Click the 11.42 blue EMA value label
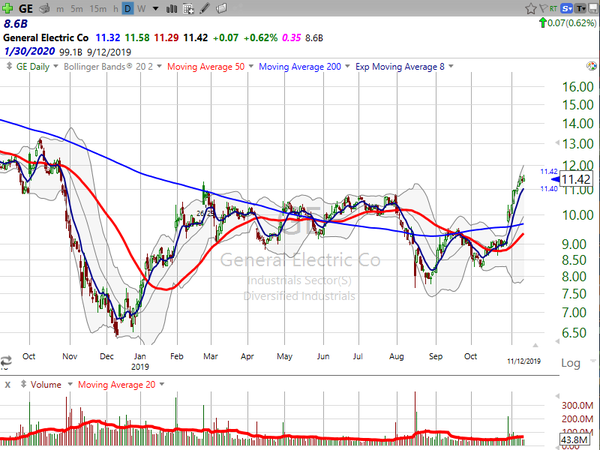The width and height of the screenshot is (600, 450). (549, 171)
